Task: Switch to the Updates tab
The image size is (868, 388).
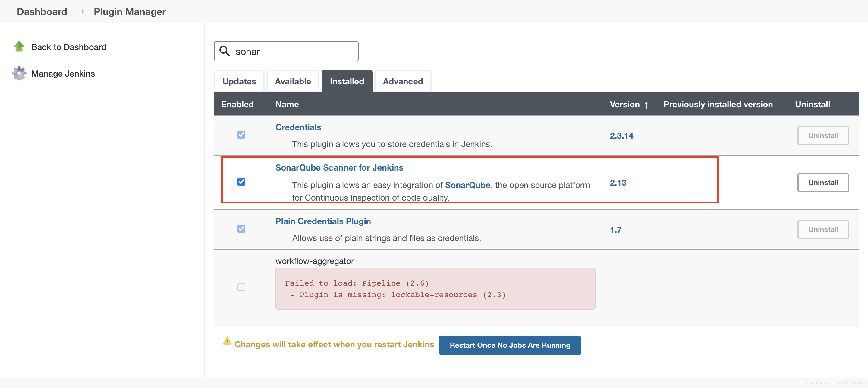Action: (239, 81)
